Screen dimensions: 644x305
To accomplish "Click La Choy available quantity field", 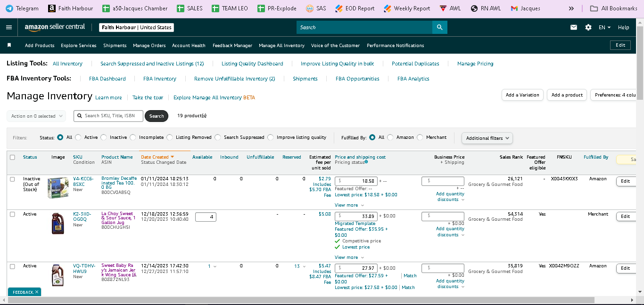I will coord(206,217).
